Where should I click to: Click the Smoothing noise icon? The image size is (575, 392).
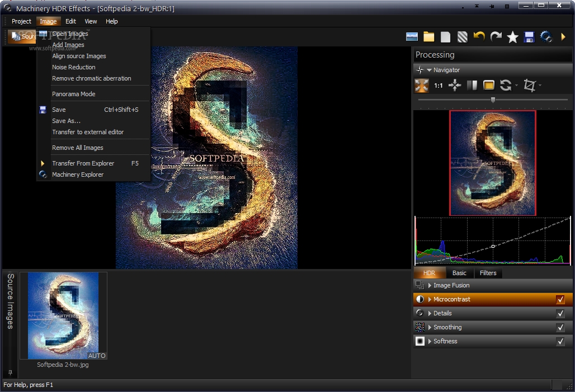coord(420,327)
